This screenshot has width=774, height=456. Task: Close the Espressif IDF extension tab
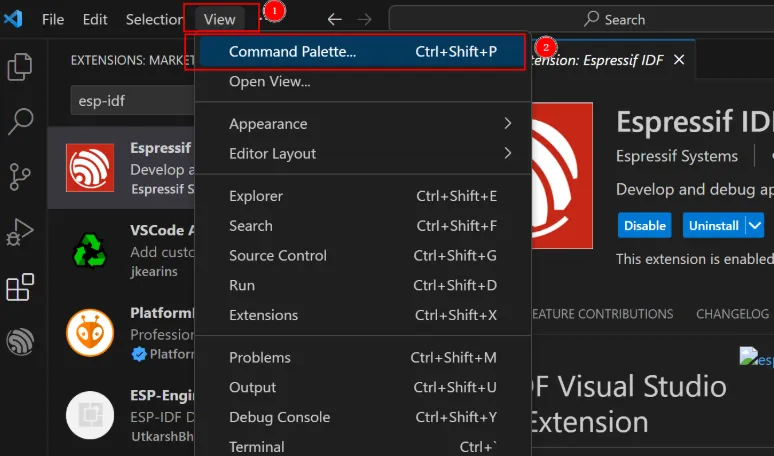pos(679,60)
